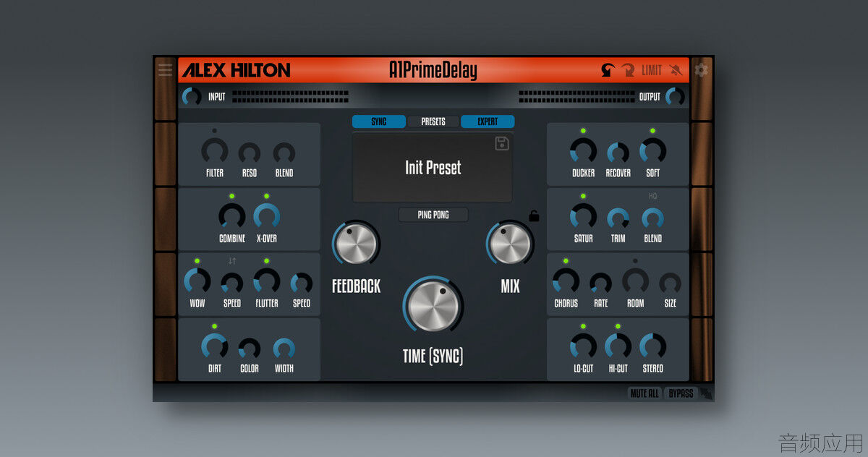The height and width of the screenshot is (457, 868).
Task: Click the Wow knob
Action: coord(197,282)
